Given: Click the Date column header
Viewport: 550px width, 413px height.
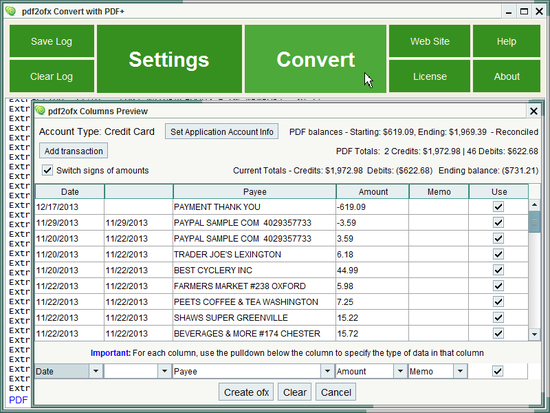Looking at the screenshot, I should click(x=70, y=192).
